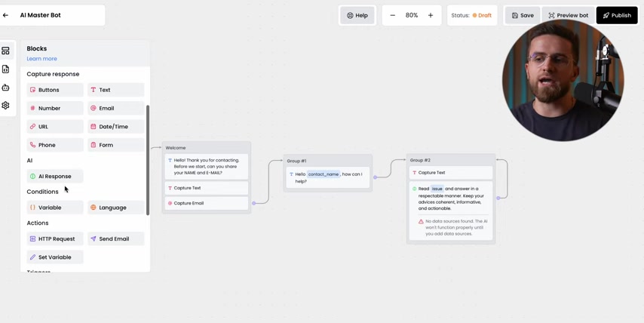This screenshot has height=323, width=644.
Task: Open the settings gear sidebar icon
Action: coord(5,105)
